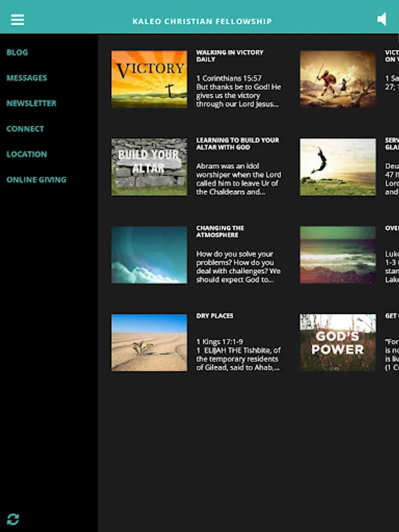Open the Location menu entry
Image resolution: width=399 pixels, height=532 pixels.
click(27, 154)
